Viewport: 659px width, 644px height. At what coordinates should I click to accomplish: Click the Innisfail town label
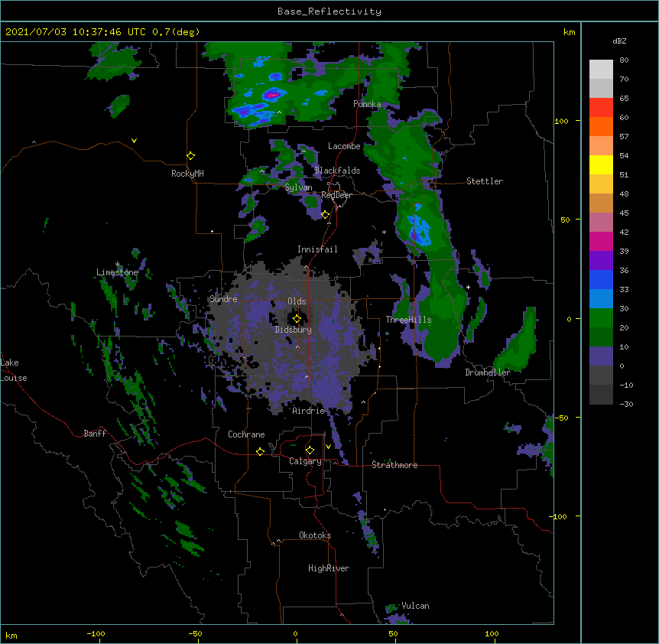[317, 249]
